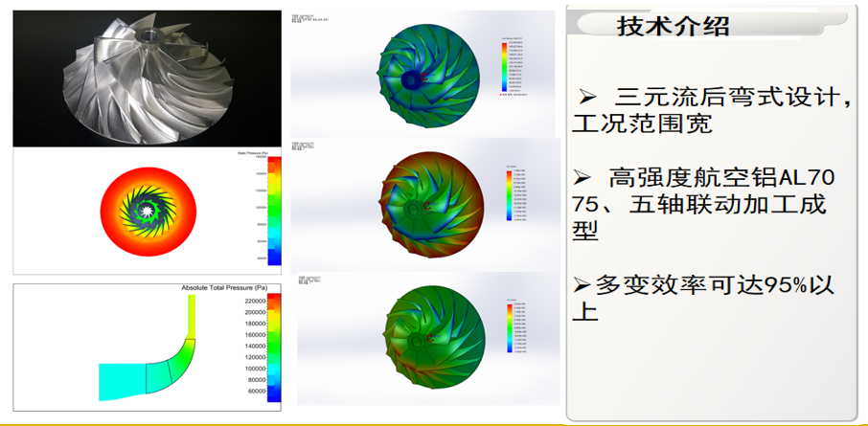The image size is (868, 426).
Task: Click the arrow bullet before 三元流后弯式设计
Action: [x=587, y=96]
